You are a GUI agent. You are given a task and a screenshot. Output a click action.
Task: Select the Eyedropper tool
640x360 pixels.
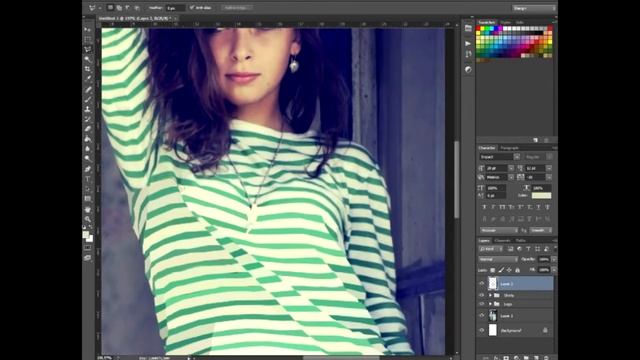click(x=88, y=79)
